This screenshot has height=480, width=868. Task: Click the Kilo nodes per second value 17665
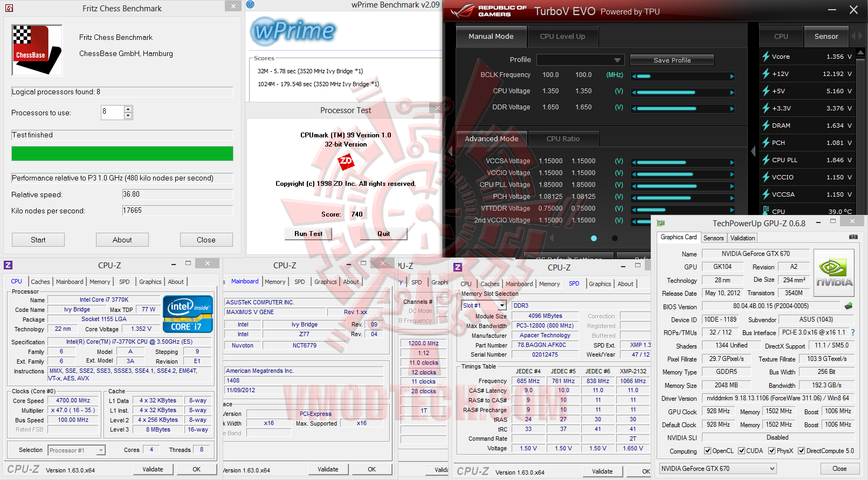[177, 211]
